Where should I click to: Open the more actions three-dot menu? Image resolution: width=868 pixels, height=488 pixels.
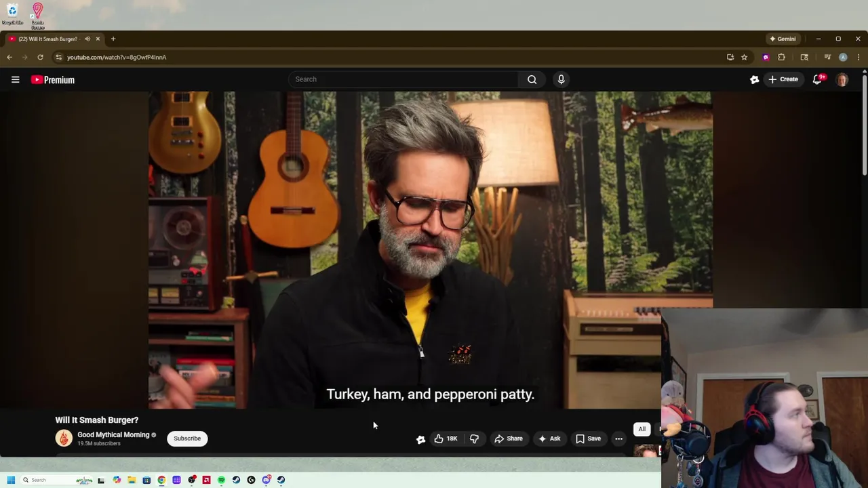pos(618,439)
